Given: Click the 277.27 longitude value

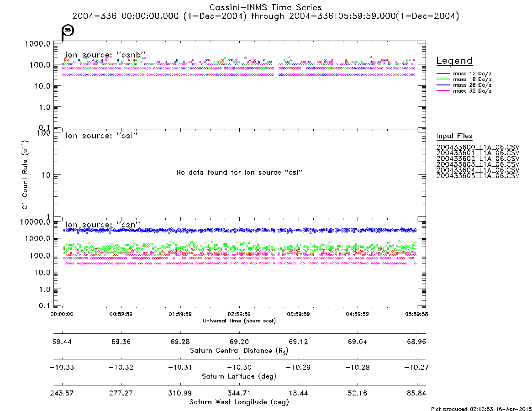Looking at the screenshot, I should pyautogui.click(x=121, y=393).
